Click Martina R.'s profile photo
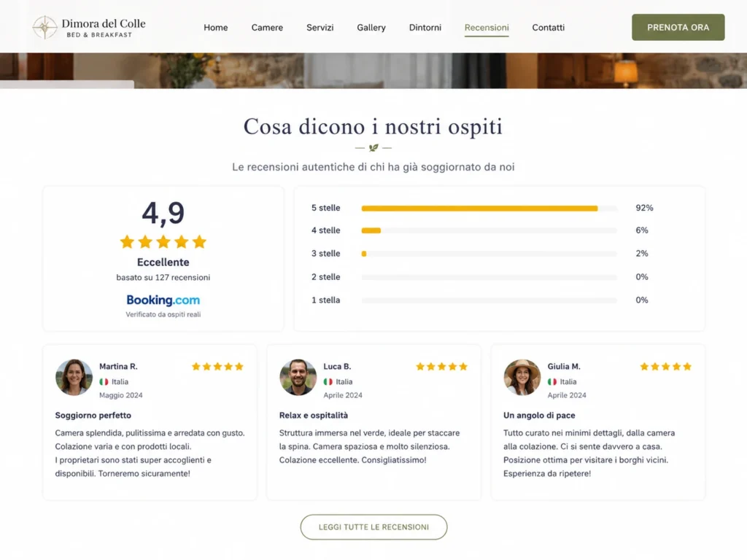This screenshot has width=747, height=560. [74, 377]
